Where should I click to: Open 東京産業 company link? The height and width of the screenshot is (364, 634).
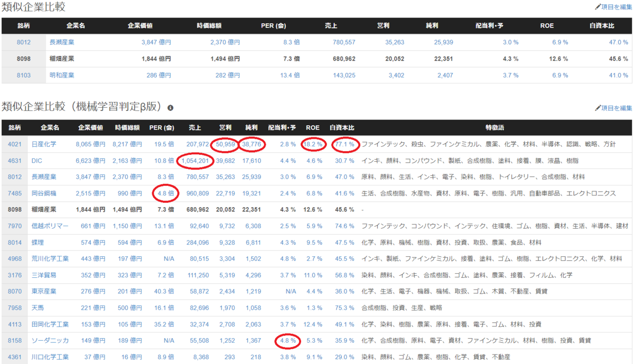(x=44, y=291)
